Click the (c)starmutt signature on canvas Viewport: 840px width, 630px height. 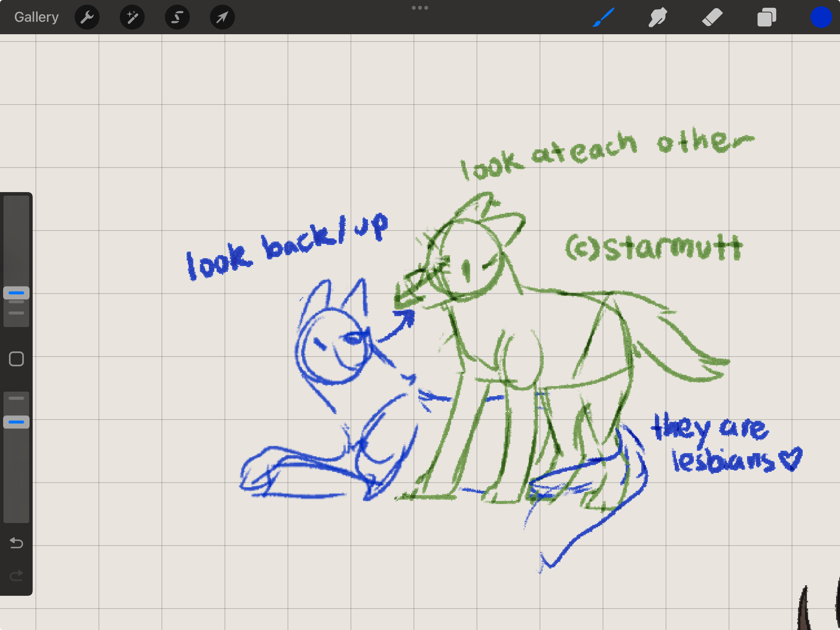click(653, 248)
